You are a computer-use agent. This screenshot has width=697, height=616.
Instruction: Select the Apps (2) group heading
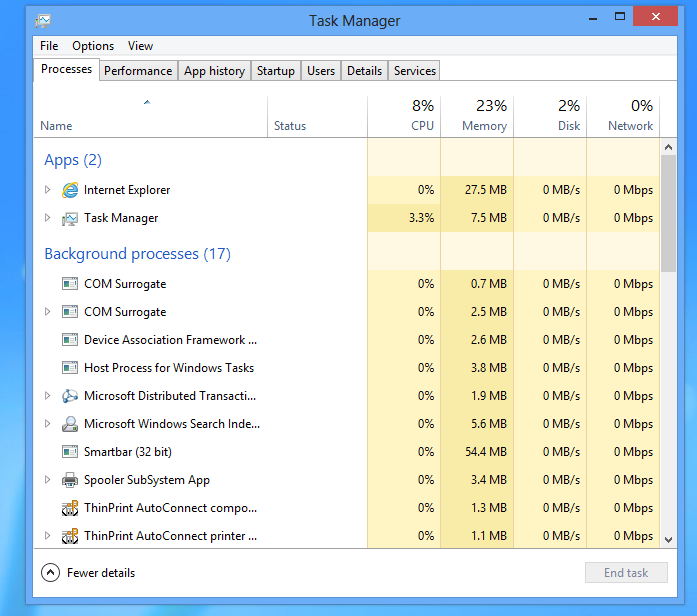(x=73, y=160)
